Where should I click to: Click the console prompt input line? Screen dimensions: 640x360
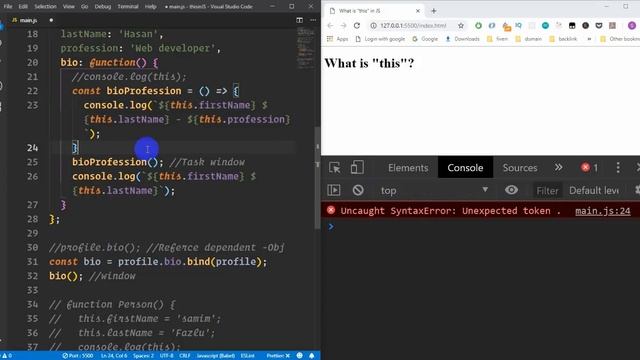(480, 227)
